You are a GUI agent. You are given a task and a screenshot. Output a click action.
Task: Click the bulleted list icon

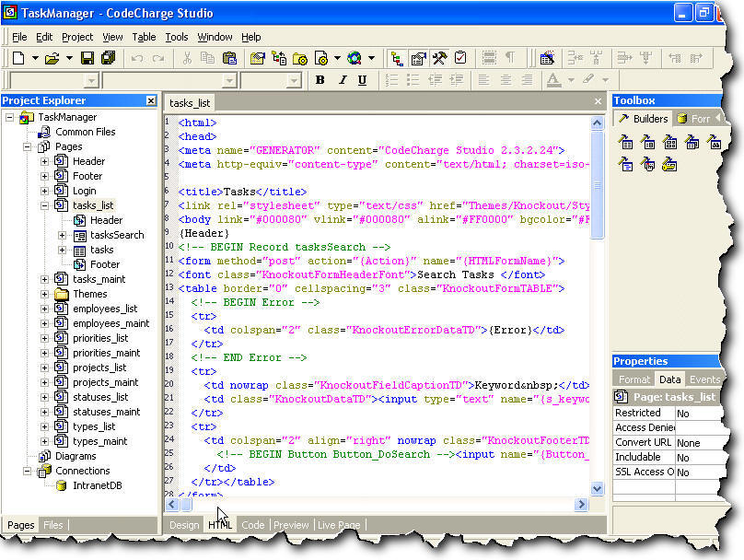413,80
